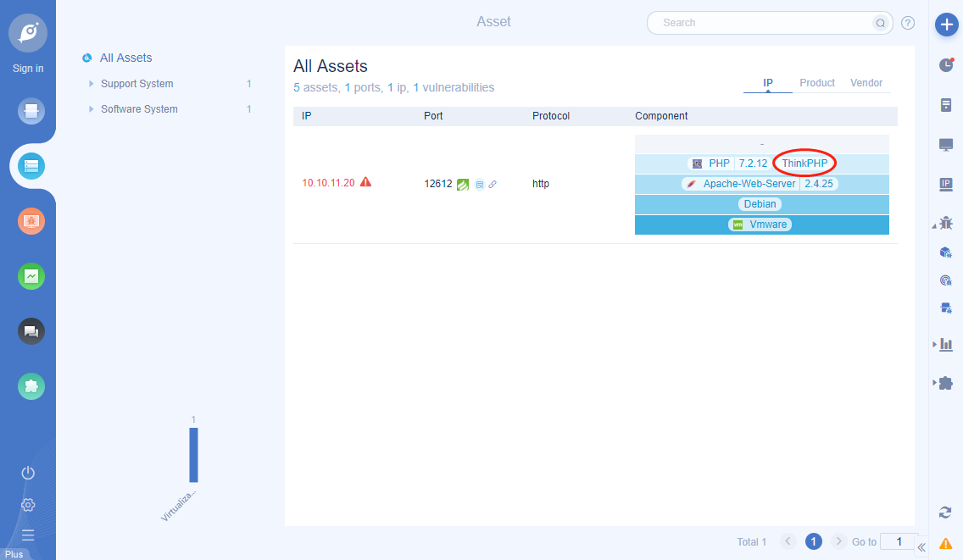
Task: Switch to the Product tab
Action: pyautogui.click(x=817, y=83)
